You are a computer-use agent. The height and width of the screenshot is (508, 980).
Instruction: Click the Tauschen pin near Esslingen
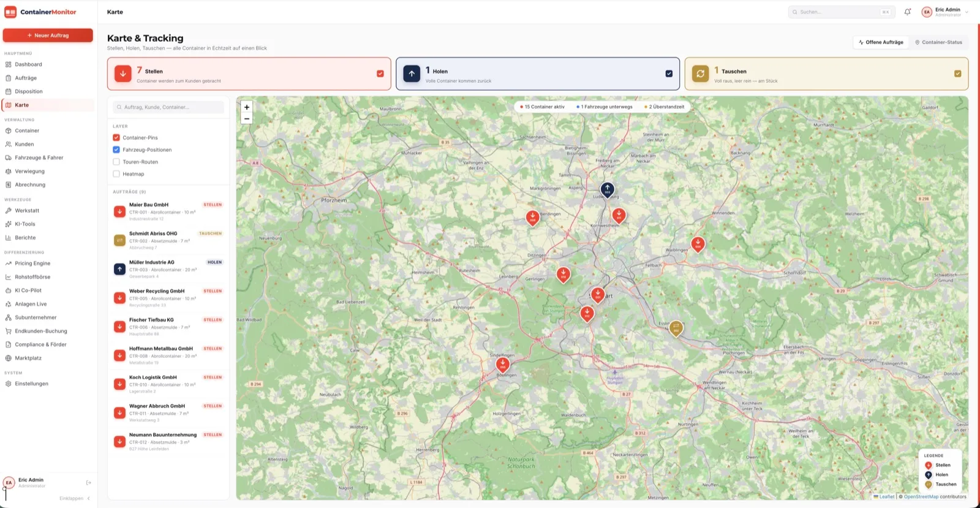pyautogui.click(x=676, y=328)
